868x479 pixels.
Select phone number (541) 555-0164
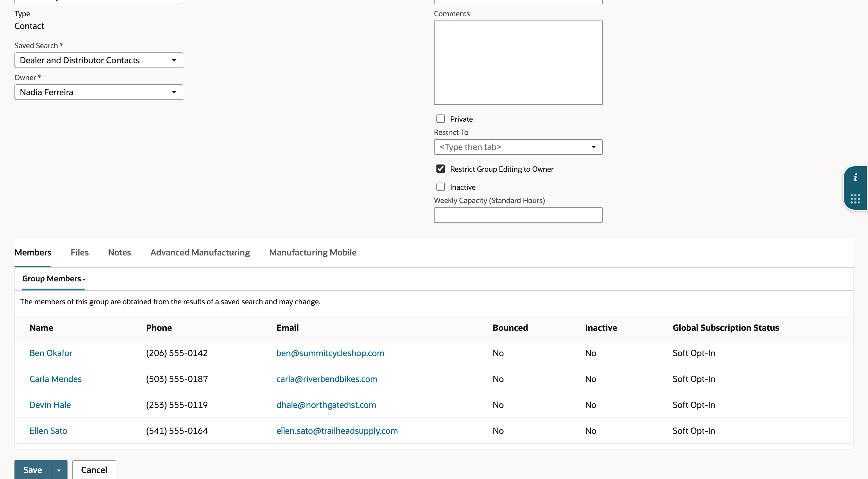[x=177, y=431]
